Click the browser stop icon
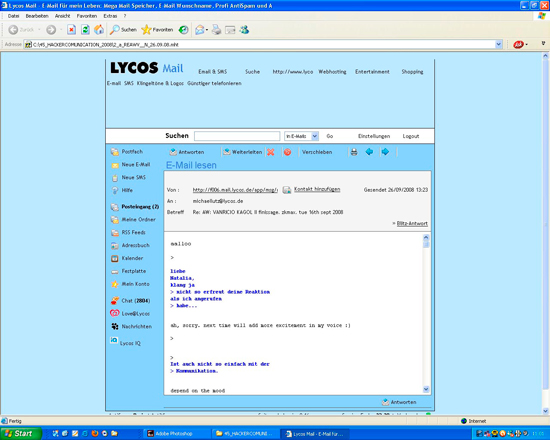 (72, 30)
